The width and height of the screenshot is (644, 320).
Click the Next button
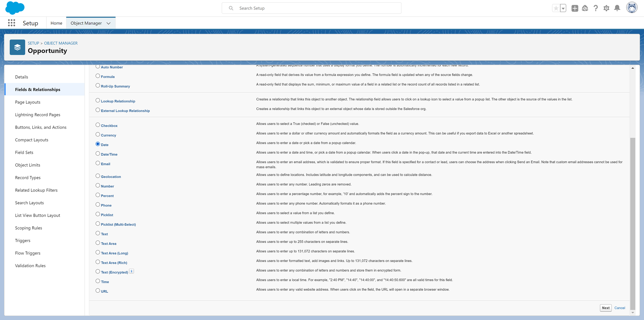click(605, 308)
